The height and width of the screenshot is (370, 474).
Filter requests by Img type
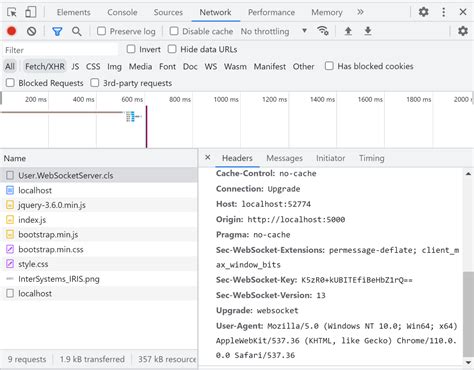[114, 66]
